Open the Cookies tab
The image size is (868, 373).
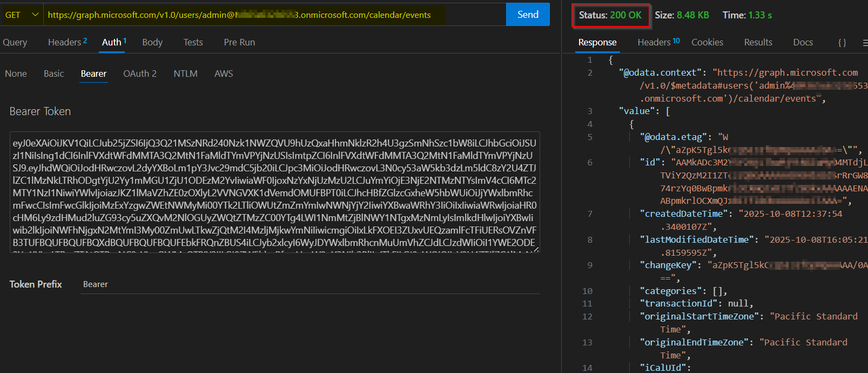[707, 42]
